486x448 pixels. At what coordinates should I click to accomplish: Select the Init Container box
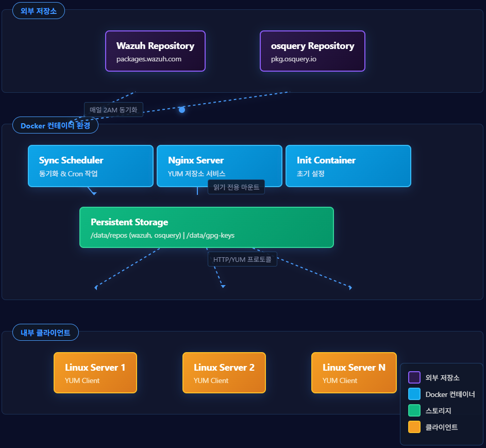pyautogui.click(x=348, y=166)
